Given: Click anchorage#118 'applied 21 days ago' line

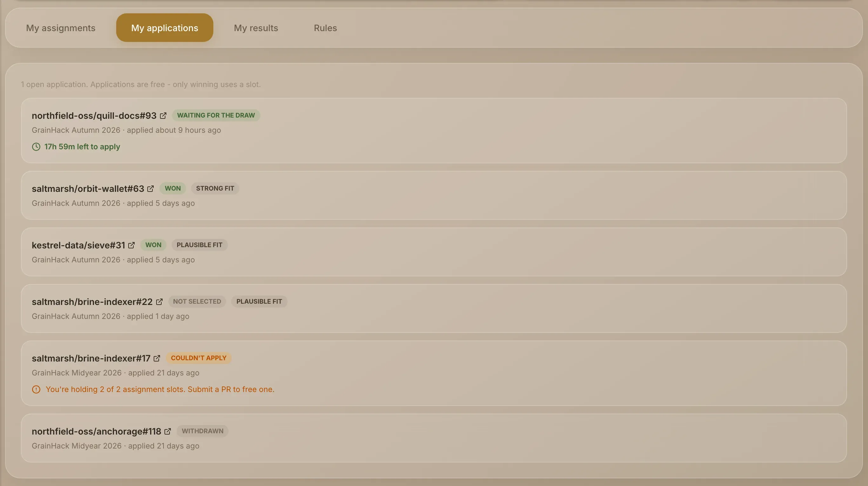Looking at the screenshot, I should click(116, 446).
